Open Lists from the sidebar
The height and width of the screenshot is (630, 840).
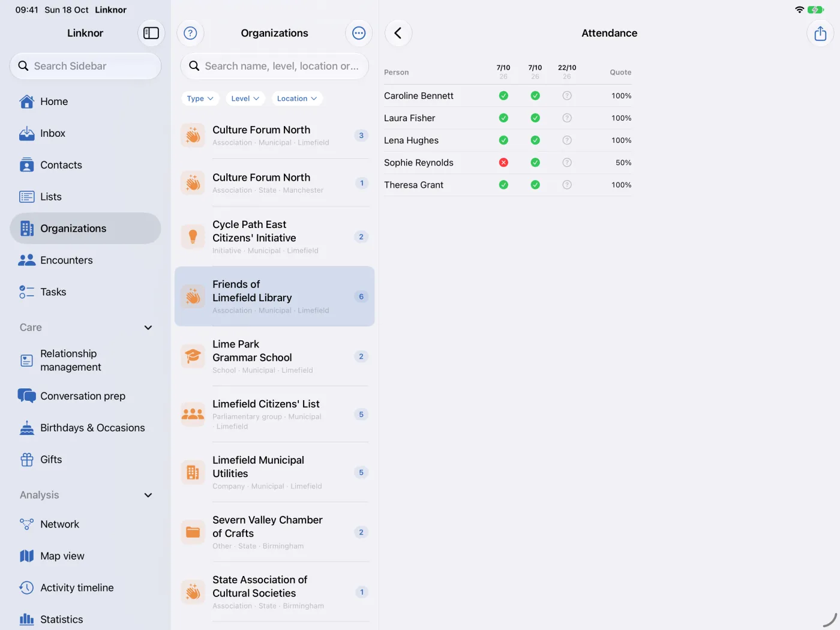pyautogui.click(x=85, y=197)
